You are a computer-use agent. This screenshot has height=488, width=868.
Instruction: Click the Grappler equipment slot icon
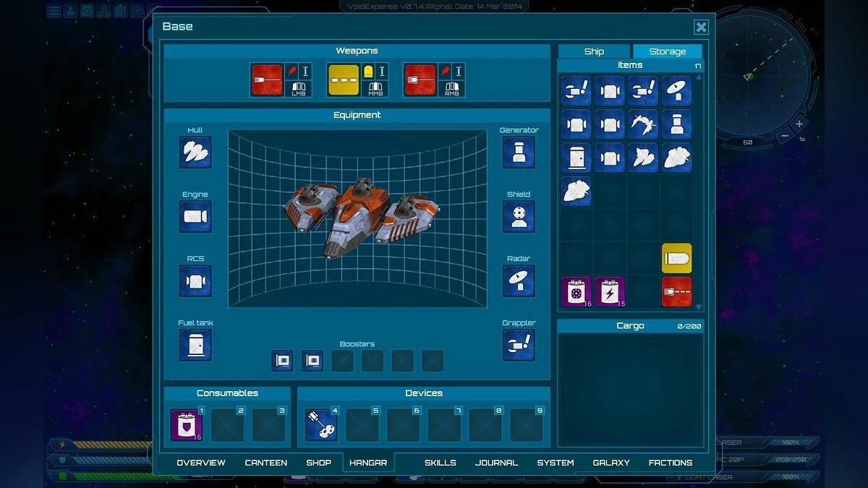[x=519, y=345]
